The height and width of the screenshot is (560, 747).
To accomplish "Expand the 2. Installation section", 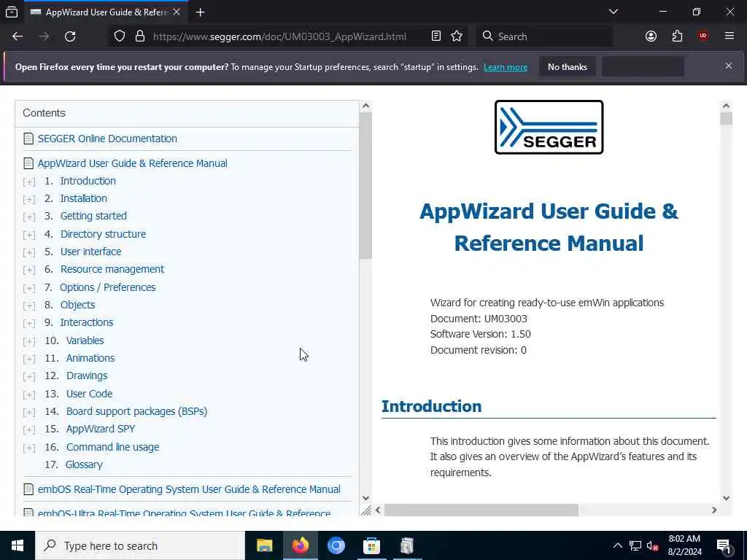I will [x=29, y=199].
